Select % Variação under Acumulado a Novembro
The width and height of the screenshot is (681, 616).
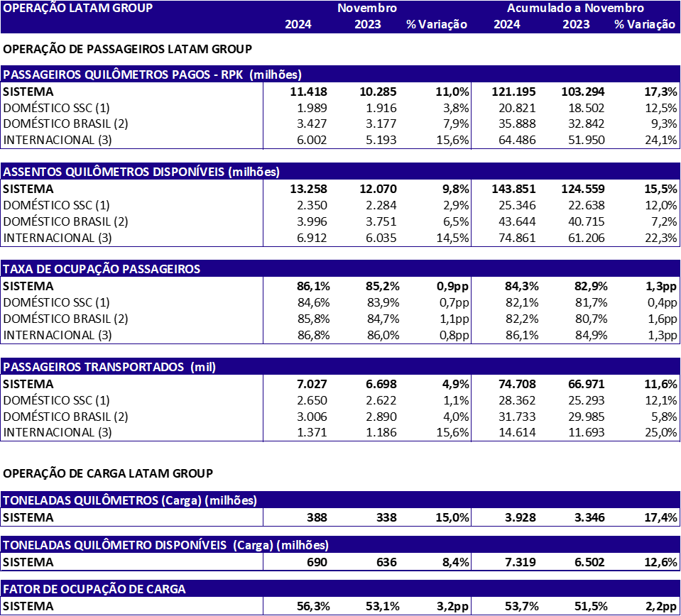pos(644,25)
